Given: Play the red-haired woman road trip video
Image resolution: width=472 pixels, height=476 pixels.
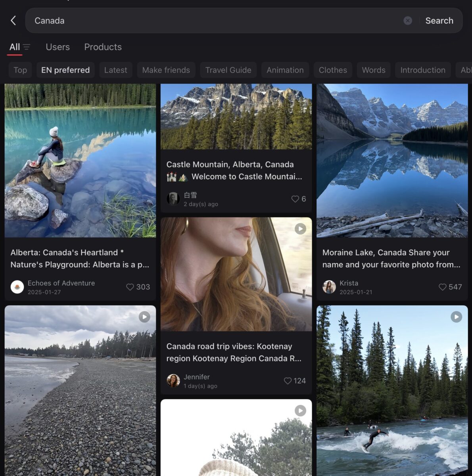Looking at the screenshot, I should pyautogui.click(x=300, y=228).
